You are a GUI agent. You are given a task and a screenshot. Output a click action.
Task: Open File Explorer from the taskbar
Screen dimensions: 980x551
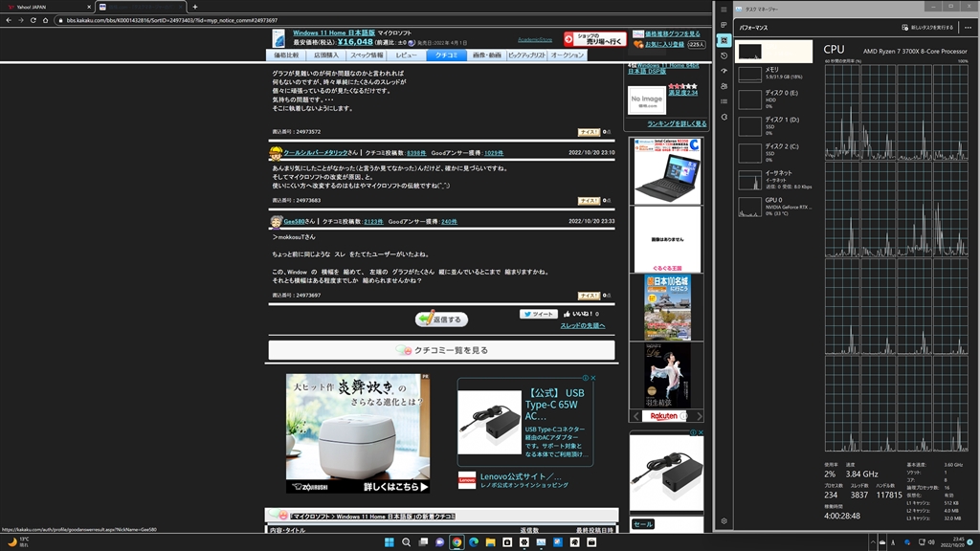click(x=491, y=542)
